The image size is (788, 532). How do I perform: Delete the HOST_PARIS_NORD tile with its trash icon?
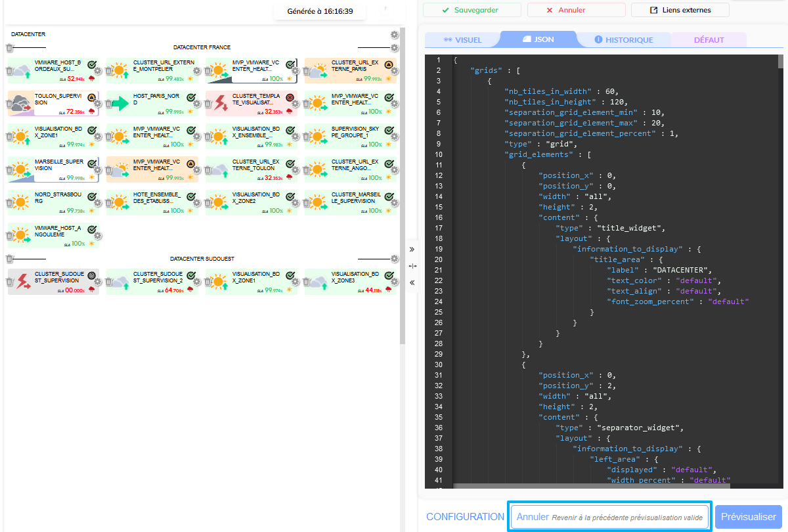coord(108,104)
